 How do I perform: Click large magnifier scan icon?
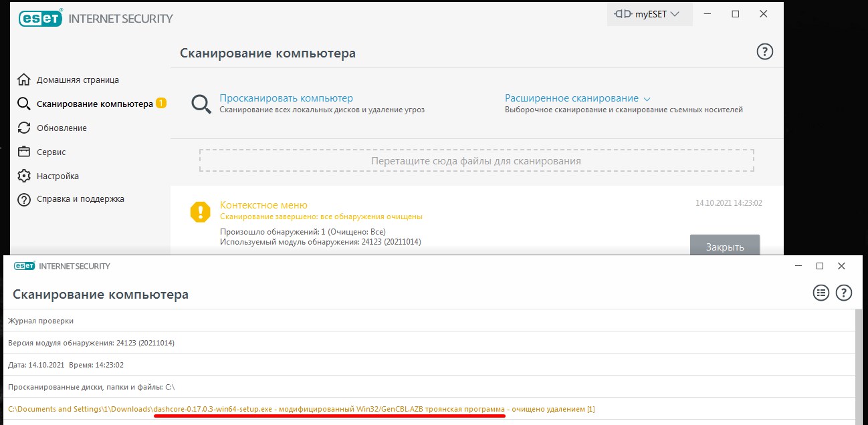(x=201, y=104)
